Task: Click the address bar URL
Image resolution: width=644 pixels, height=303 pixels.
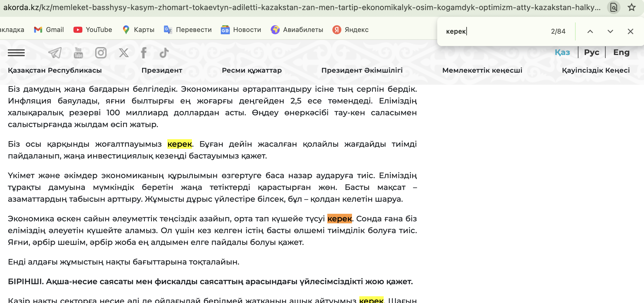Action: tap(302, 7)
